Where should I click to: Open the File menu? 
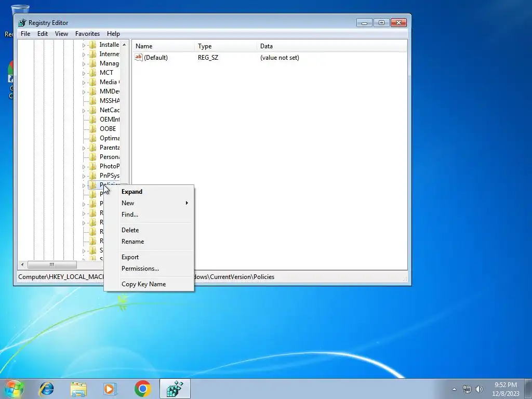[25, 34]
